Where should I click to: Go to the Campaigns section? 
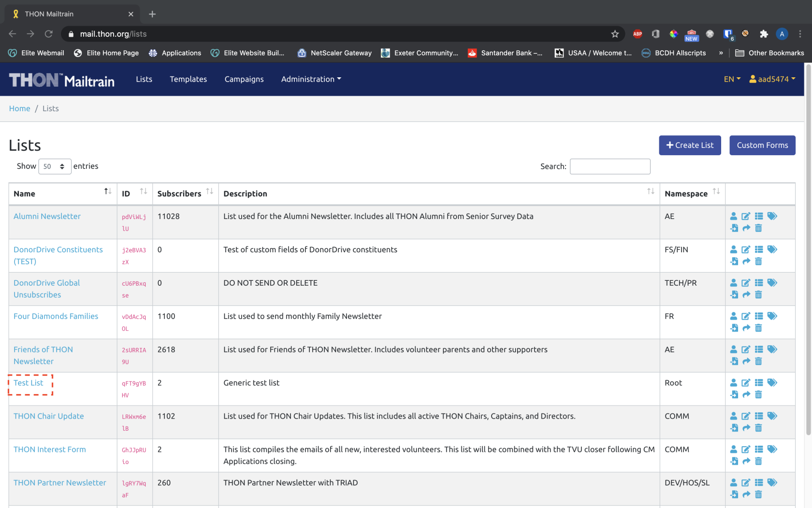pos(244,79)
